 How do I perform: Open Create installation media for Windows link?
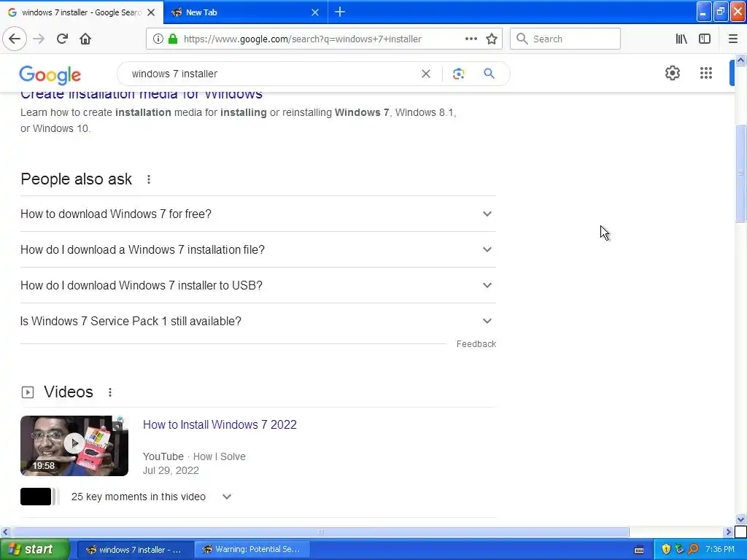(142, 94)
